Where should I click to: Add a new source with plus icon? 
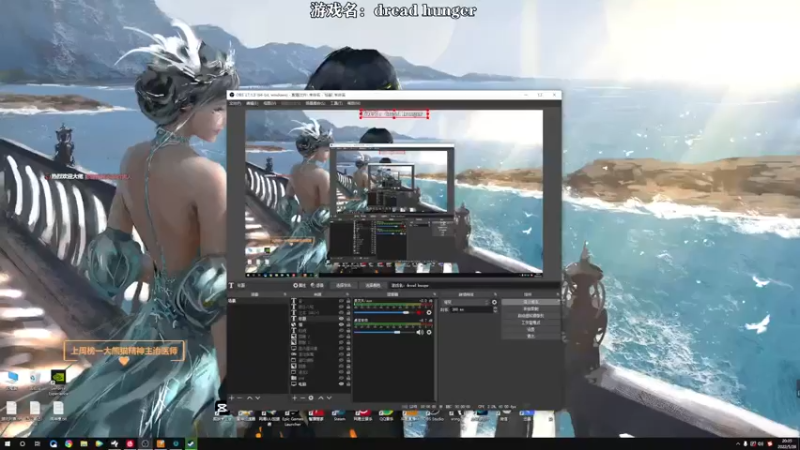point(294,398)
